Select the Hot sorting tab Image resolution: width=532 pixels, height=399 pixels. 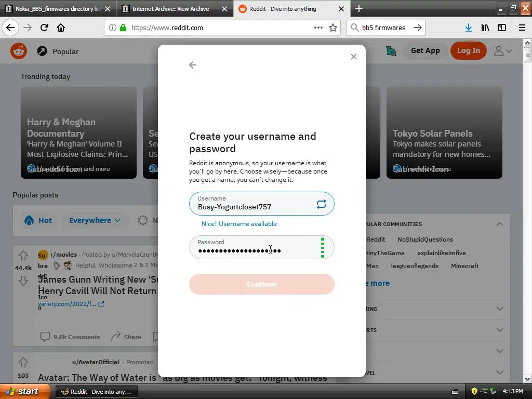(38, 220)
